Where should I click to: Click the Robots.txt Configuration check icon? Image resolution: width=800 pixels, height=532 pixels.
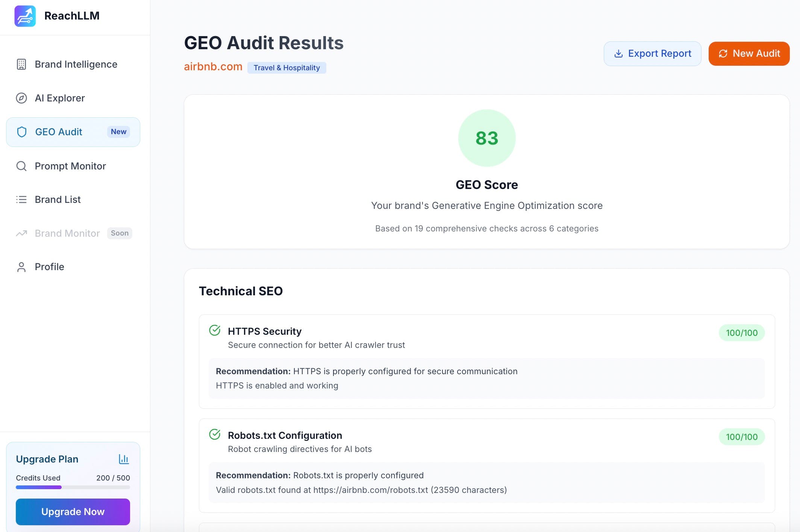tap(215, 434)
